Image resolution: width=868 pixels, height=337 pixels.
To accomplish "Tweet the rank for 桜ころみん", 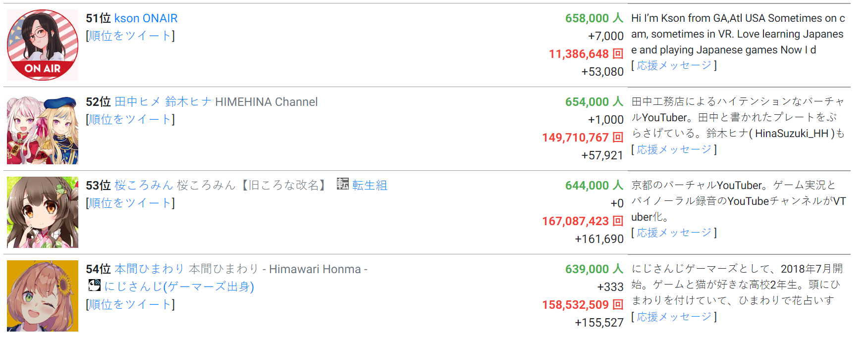I will tap(130, 203).
